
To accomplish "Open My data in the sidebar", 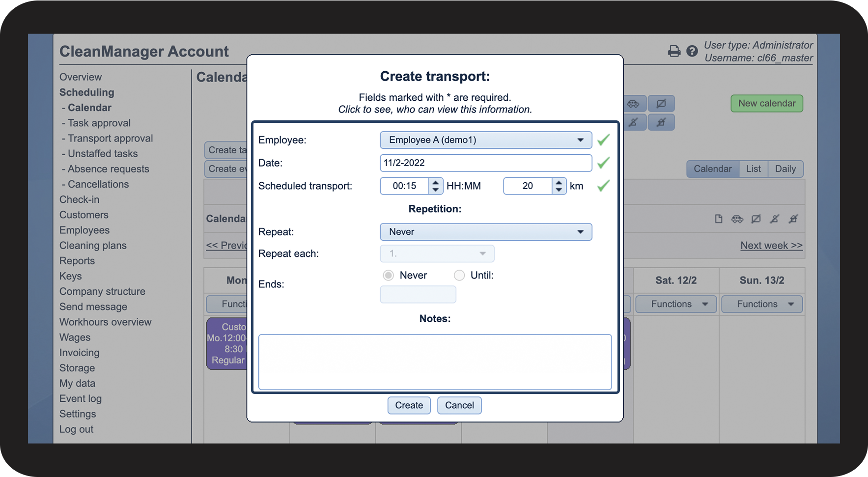I will point(77,383).
